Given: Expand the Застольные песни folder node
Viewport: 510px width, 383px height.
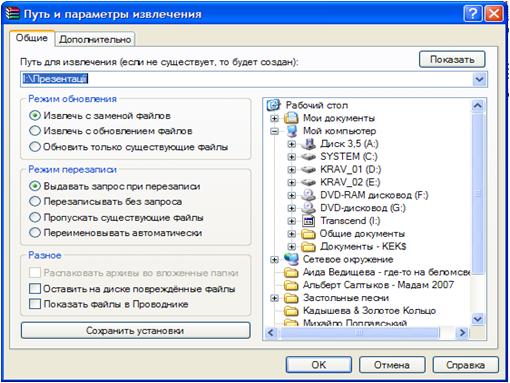Looking at the screenshot, I should tap(274, 298).
